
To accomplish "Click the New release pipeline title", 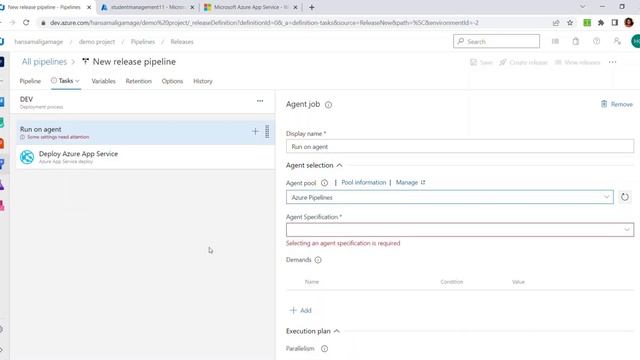I will click(134, 62).
